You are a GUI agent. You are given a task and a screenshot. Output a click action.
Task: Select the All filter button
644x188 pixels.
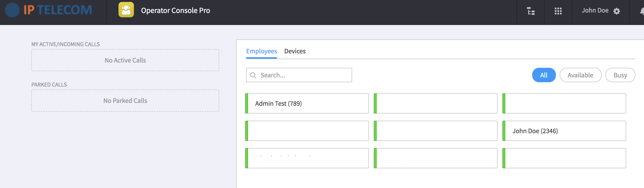tap(544, 75)
